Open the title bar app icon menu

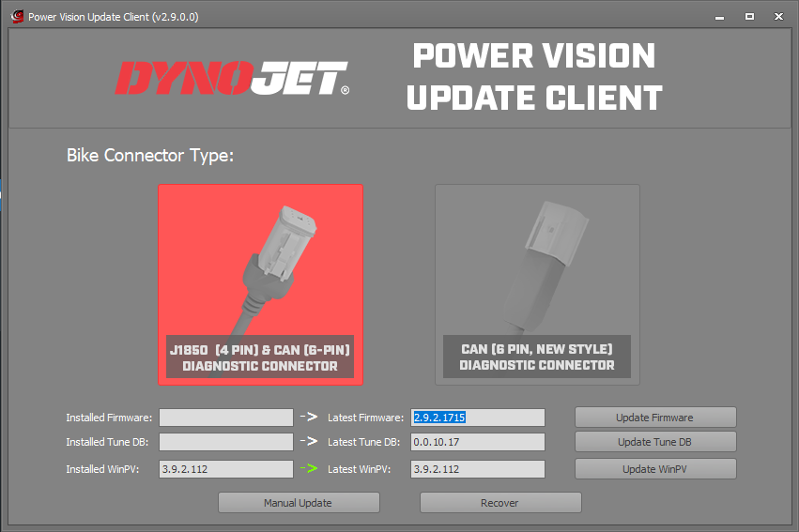16,16
